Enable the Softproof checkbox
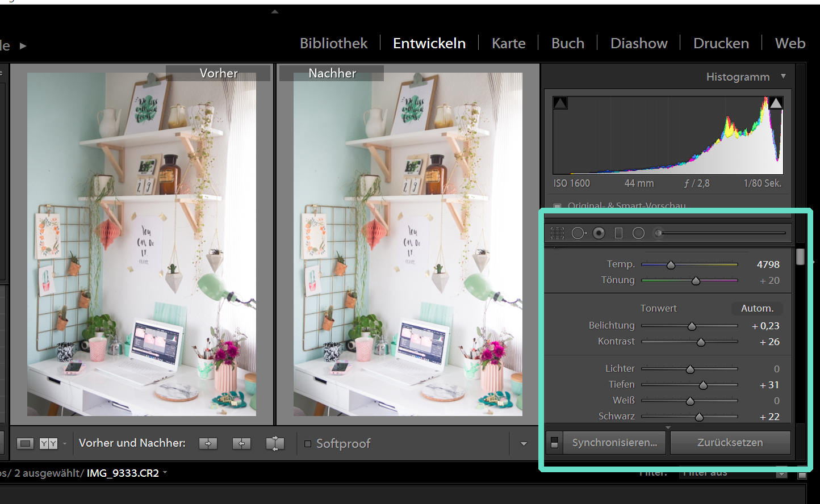 tap(308, 444)
